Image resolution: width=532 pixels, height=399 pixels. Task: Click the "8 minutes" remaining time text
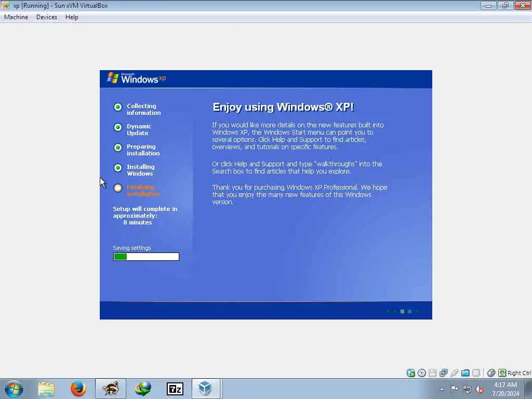[137, 222]
